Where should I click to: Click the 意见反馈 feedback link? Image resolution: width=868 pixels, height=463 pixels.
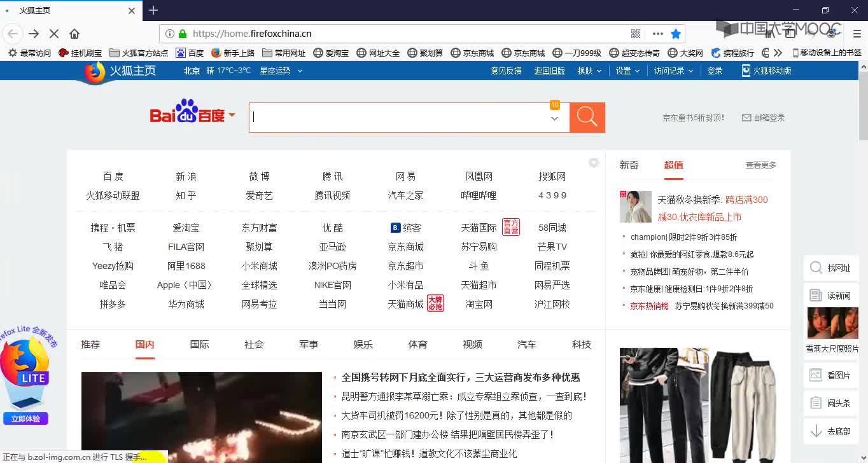(506, 71)
